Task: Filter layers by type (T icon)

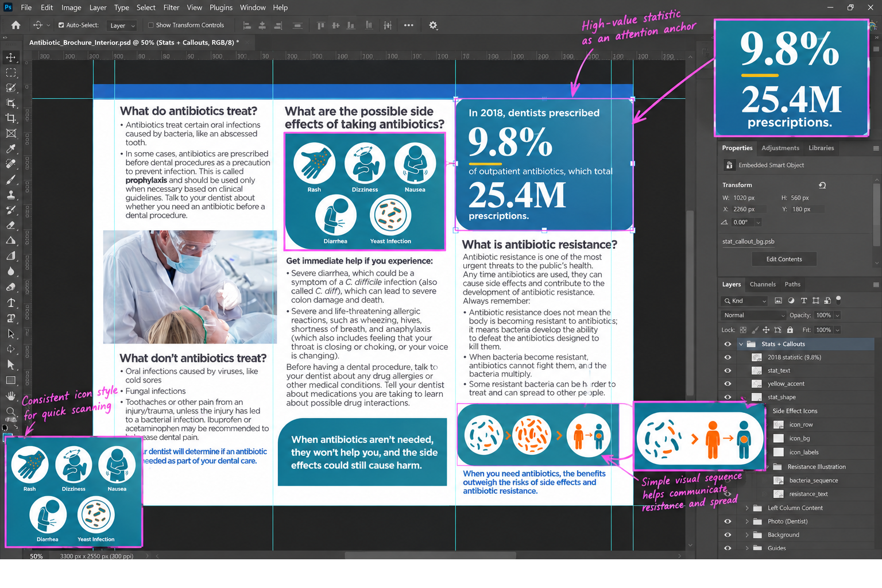Action: (804, 300)
